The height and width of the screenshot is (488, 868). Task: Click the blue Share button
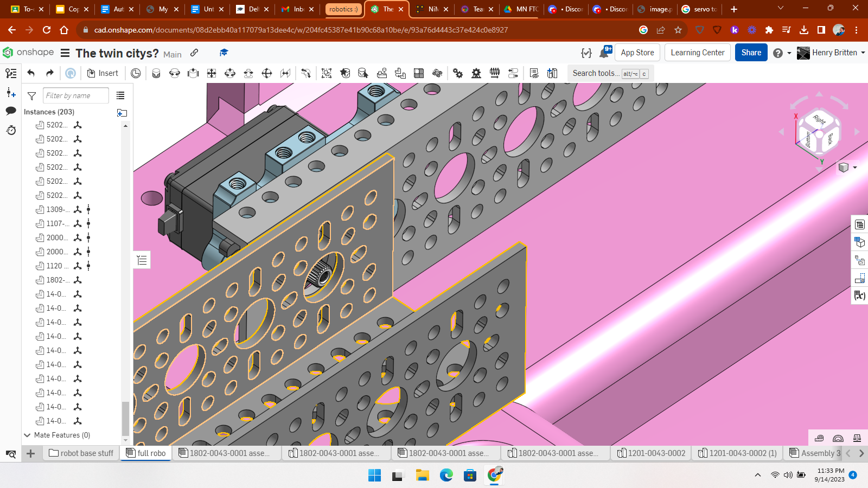pos(751,53)
